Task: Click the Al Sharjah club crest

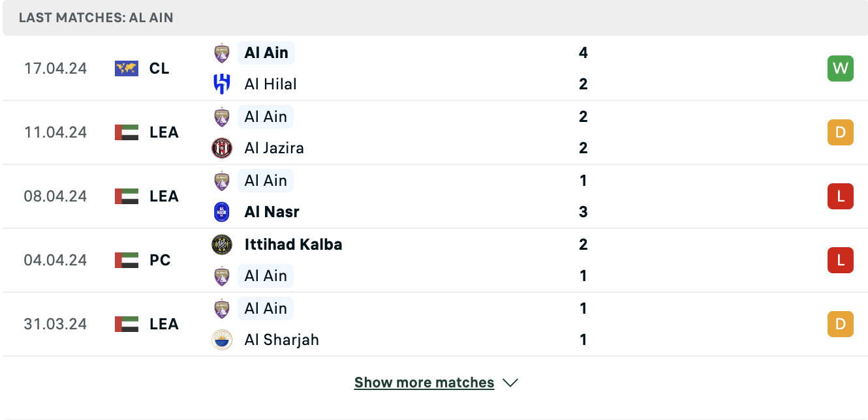Action: [222, 340]
